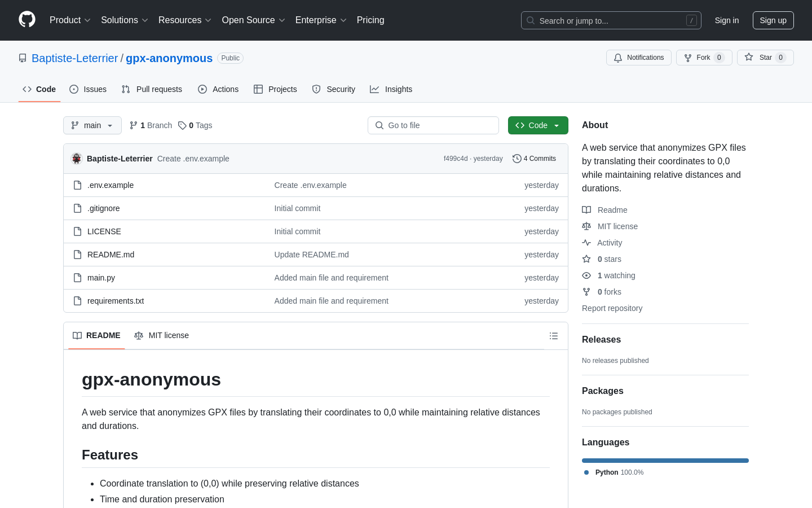Expand the green Code dropdown button
Image resolution: width=812 pixels, height=508 pixels.
(538, 125)
